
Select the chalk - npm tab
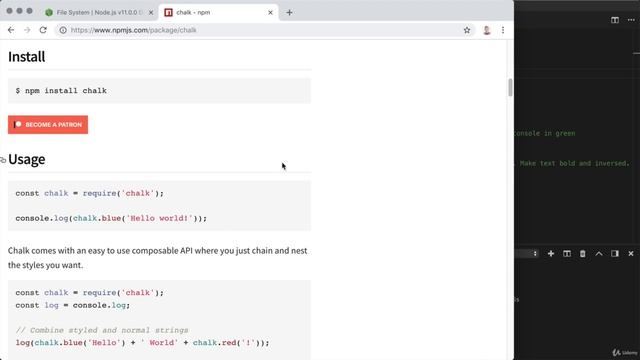218,13
